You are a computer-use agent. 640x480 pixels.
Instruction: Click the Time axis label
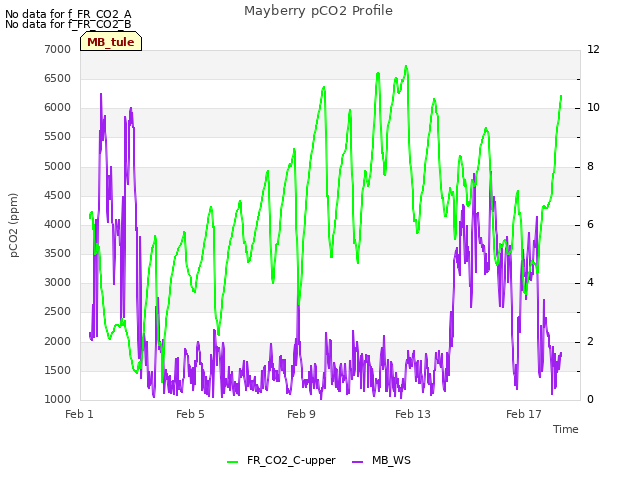(x=566, y=429)
